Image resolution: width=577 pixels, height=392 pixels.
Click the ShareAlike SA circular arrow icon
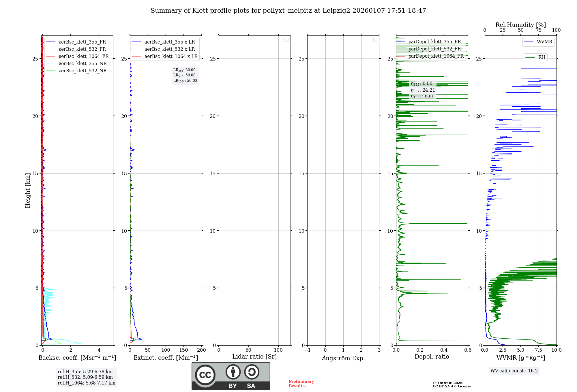pyautogui.click(x=252, y=372)
